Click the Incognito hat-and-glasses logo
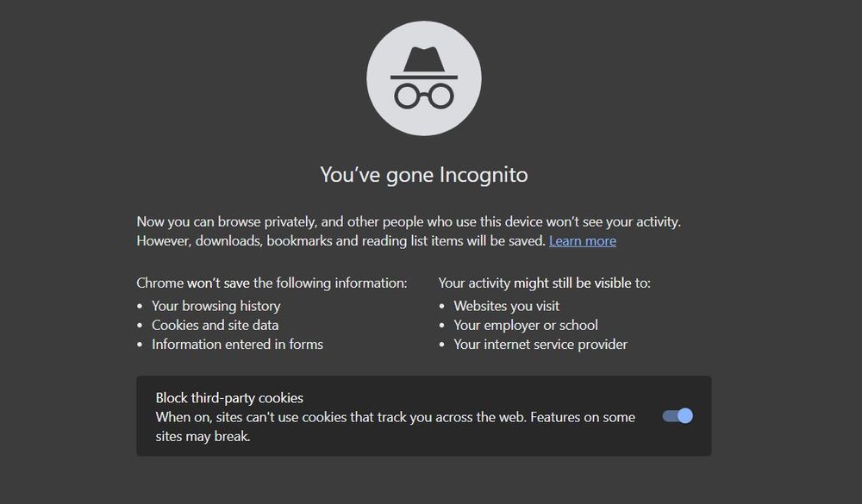862x504 pixels. [424, 78]
